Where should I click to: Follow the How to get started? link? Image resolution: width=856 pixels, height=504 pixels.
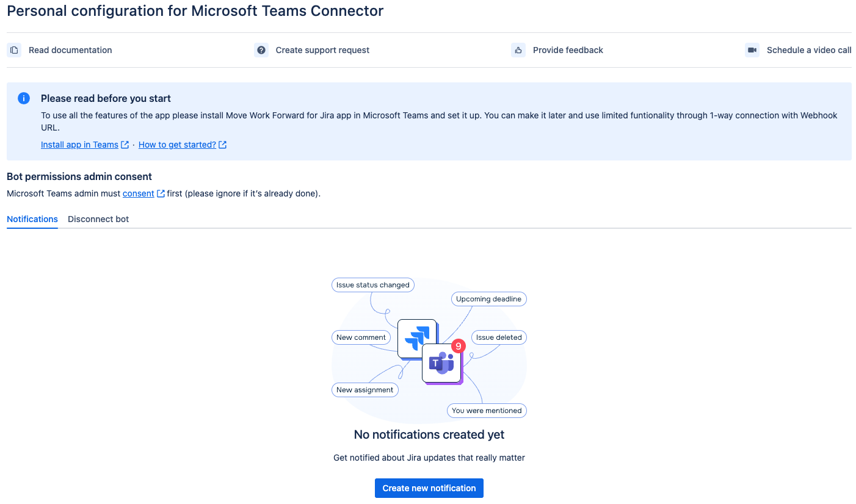pyautogui.click(x=177, y=145)
